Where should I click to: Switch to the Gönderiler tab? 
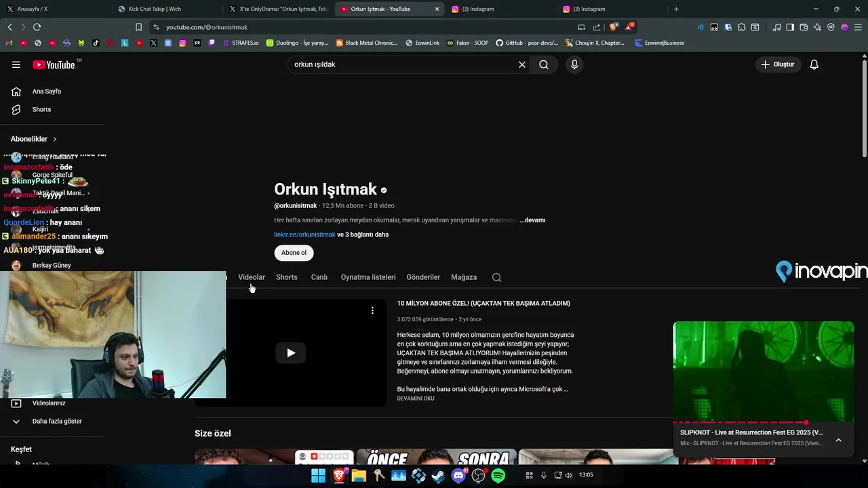coord(423,277)
